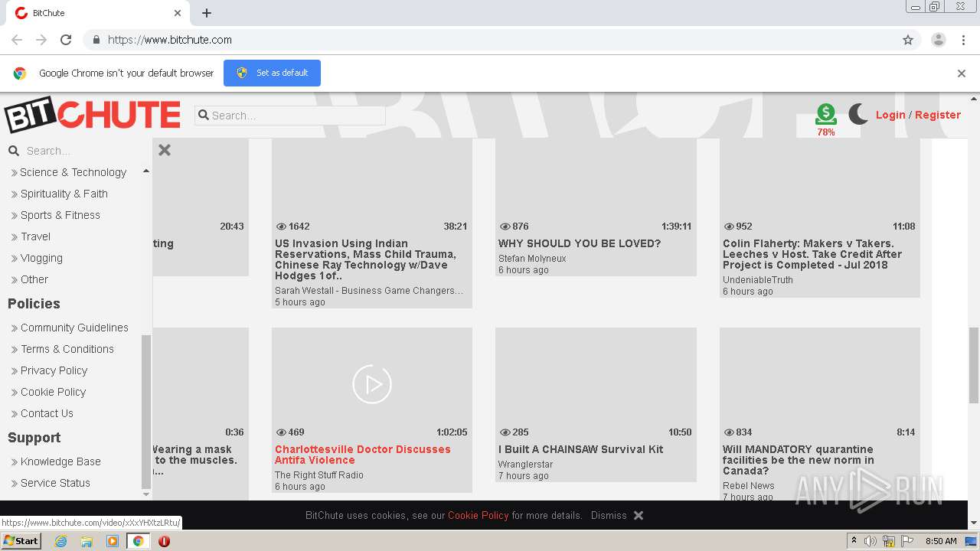The width and height of the screenshot is (980, 551).
Task: Click the volume tray icon
Action: point(871,541)
